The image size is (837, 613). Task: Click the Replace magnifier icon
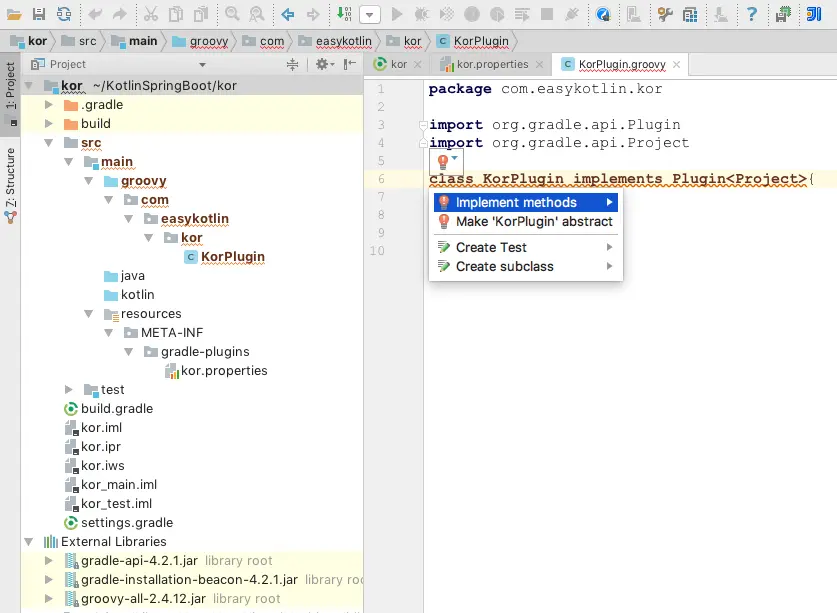(257, 14)
